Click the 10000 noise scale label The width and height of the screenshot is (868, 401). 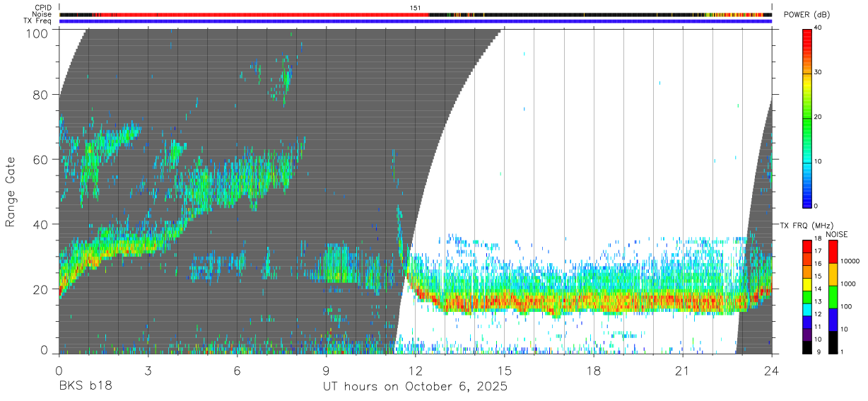[x=850, y=261]
